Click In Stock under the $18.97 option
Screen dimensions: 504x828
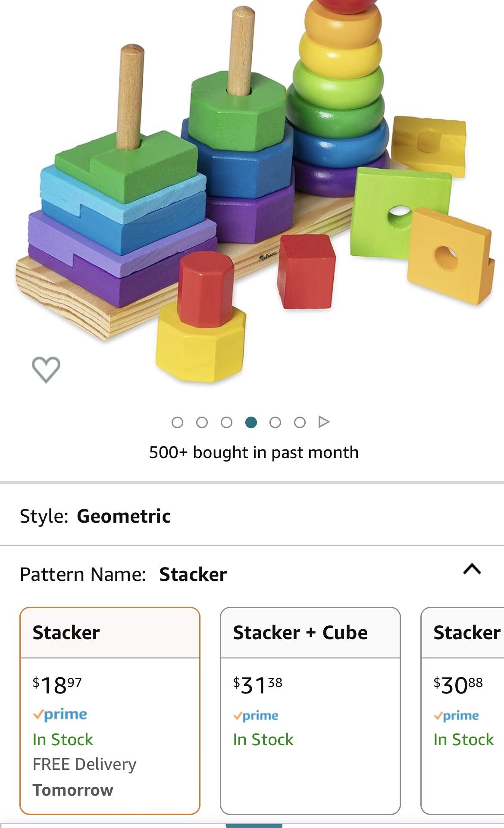click(62, 740)
